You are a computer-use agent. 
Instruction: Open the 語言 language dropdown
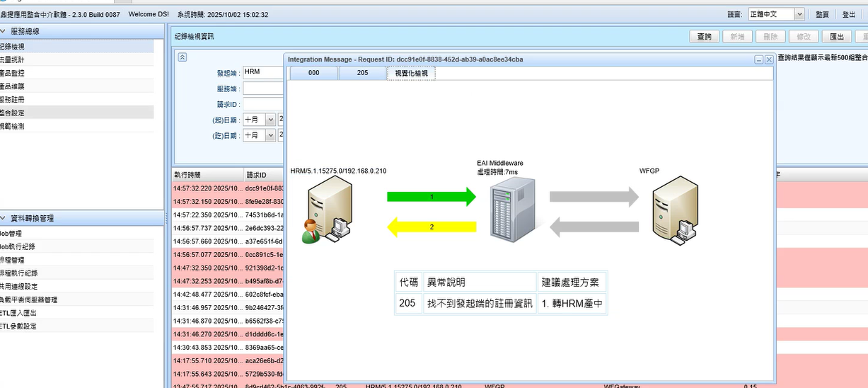(799, 14)
